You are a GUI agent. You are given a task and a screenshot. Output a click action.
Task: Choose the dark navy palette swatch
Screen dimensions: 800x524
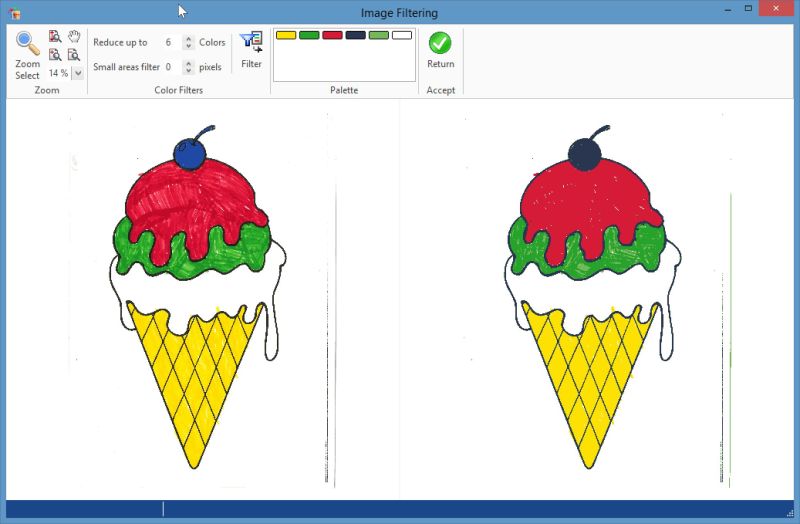tap(355, 35)
